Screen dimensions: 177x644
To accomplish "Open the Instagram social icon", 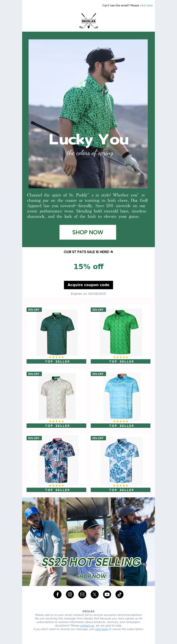I will (70, 594).
